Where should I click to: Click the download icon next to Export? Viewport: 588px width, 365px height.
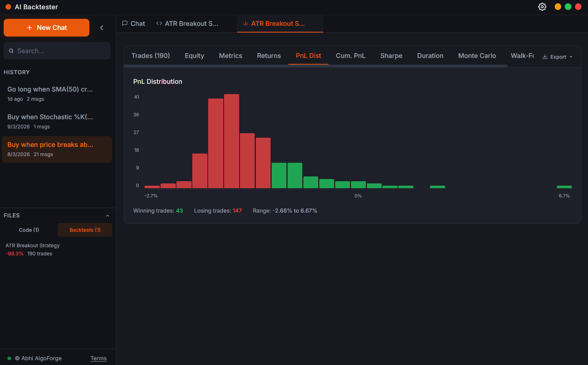pyautogui.click(x=545, y=57)
